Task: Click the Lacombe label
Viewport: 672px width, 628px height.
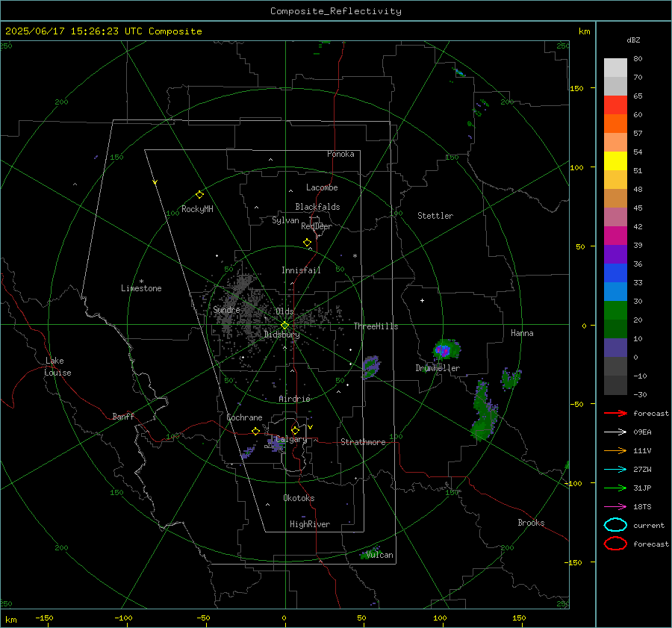Action: tap(322, 187)
